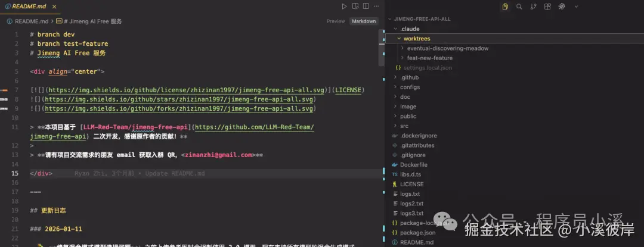Click the '# branch test-feature' line
The width and height of the screenshot is (644, 247).
pyautogui.click(x=69, y=44)
